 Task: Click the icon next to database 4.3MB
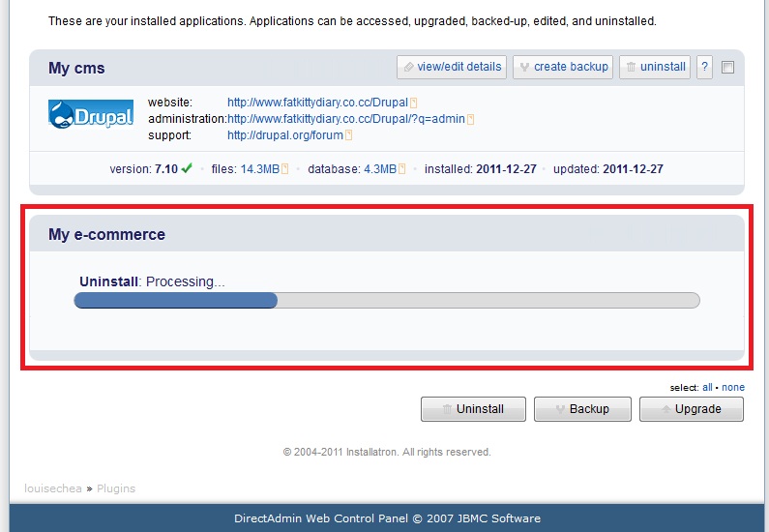402,169
